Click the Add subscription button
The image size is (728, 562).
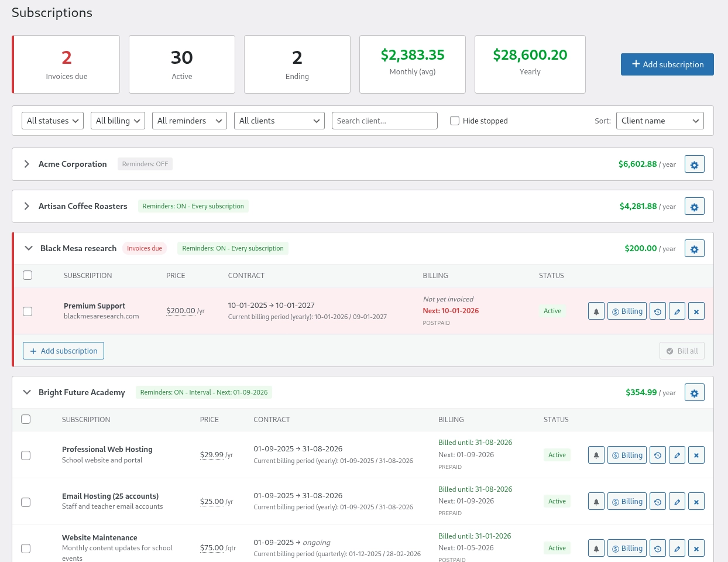click(667, 64)
